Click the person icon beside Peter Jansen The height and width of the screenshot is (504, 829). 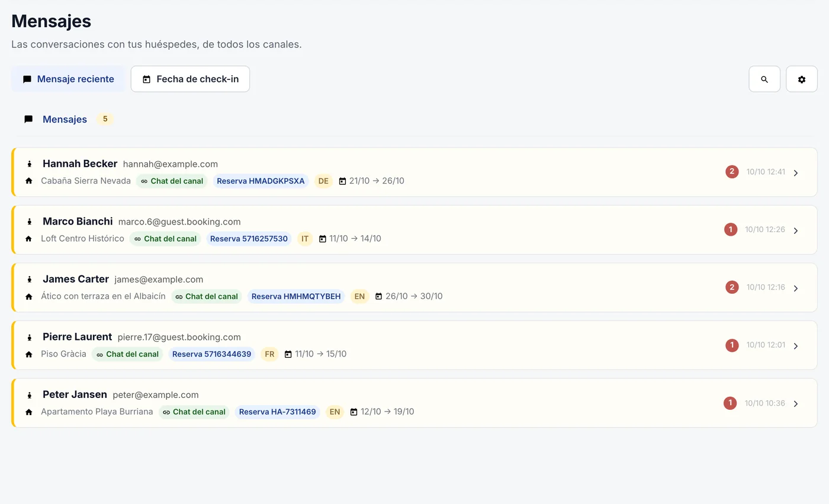[x=29, y=395]
